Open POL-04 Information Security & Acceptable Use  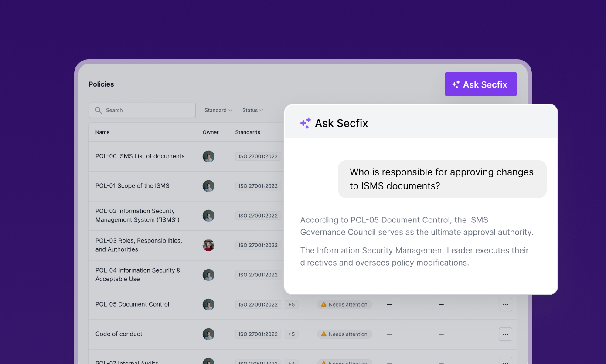click(138, 275)
